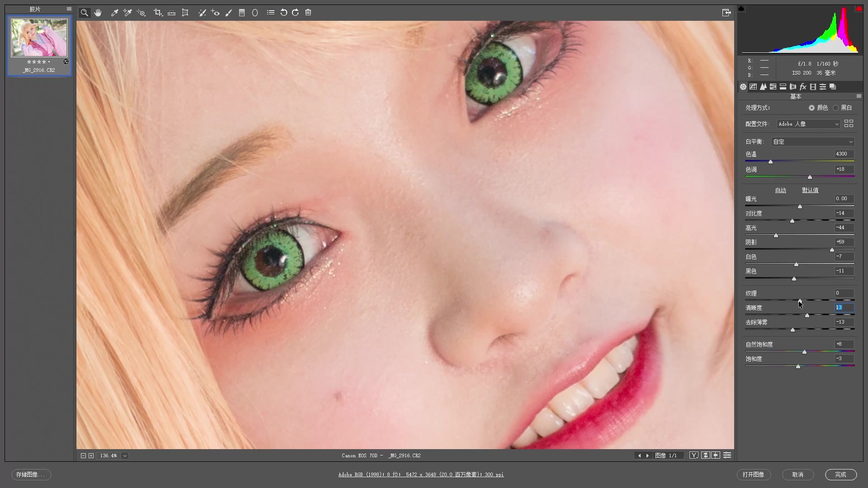Click the 自动 auto adjustment link
This screenshot has width=868, height=488.
coord(780,190)
